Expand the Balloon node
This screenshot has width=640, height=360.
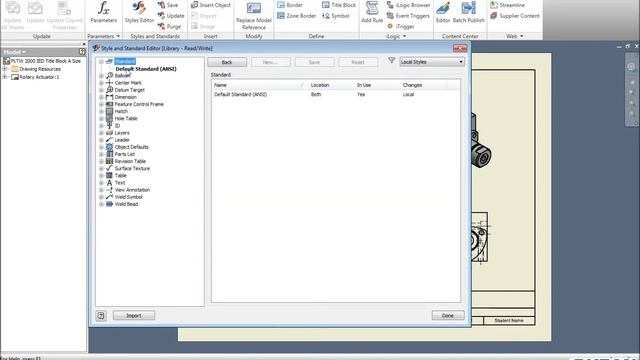click(101, 76)
